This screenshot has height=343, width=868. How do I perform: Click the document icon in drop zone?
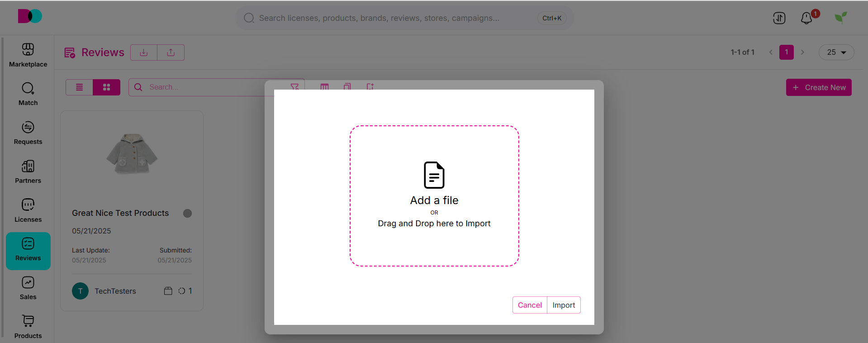[434, 175]
